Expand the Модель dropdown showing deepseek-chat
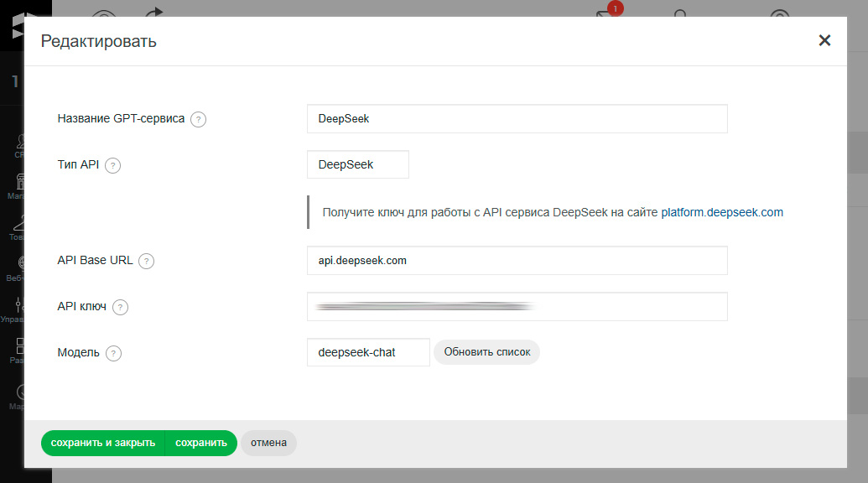This screenshot has height=483, width=868. pos(369,352)
